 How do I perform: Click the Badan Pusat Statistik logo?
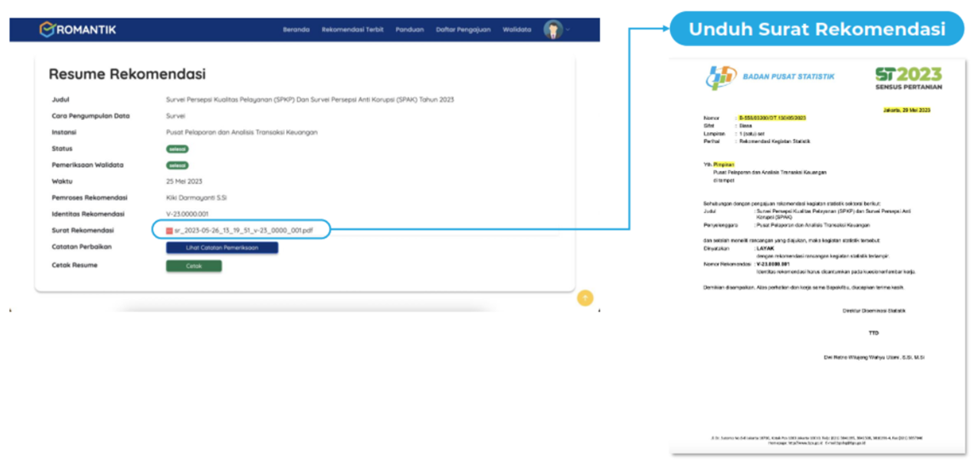click(x=720, y=77)
